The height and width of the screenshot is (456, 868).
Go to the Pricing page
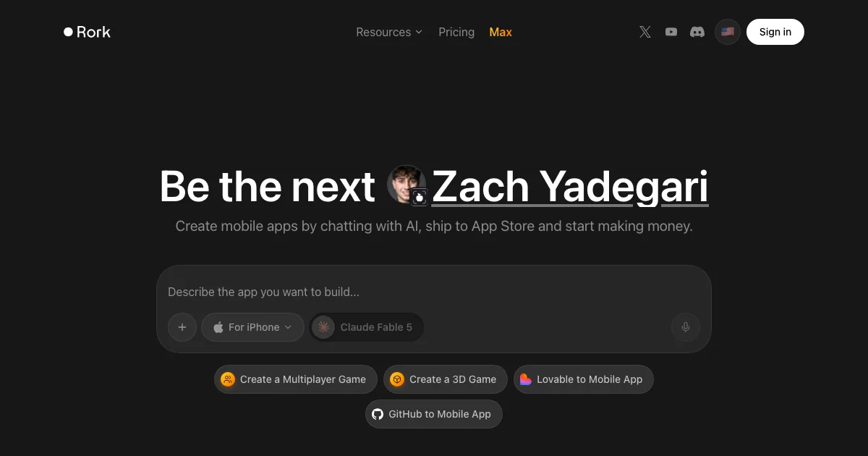coord(456,32)
